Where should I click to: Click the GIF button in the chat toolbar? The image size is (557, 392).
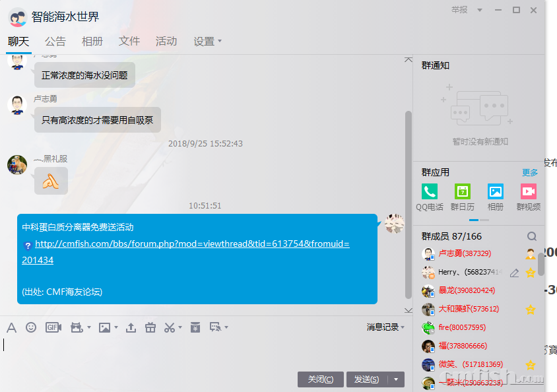pyautogui.click(x=53, y=327)
